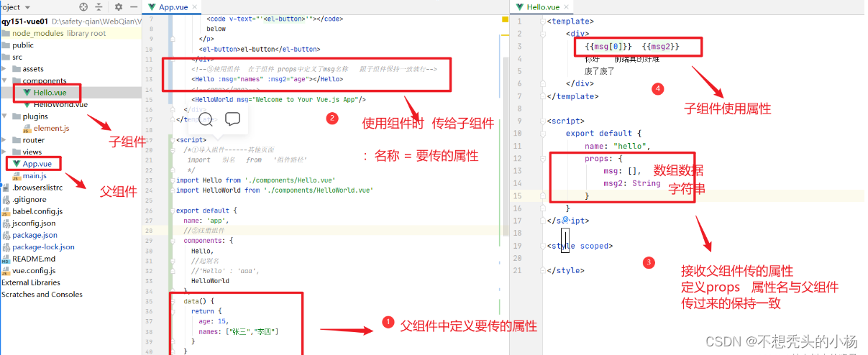Screen dimensions: 868x355
Task: Click name: "hello" line in Hello.vue
Action: tap(618, 146)
